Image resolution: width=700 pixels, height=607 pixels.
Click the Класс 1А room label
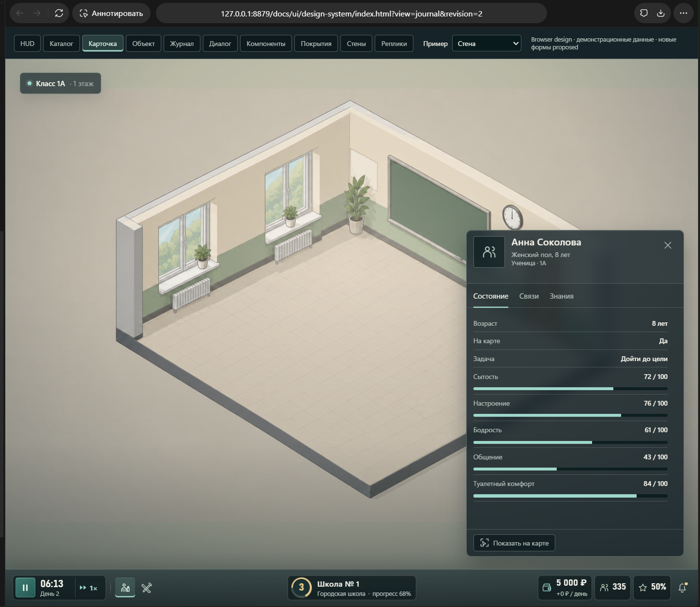click(x=61, y=83)
